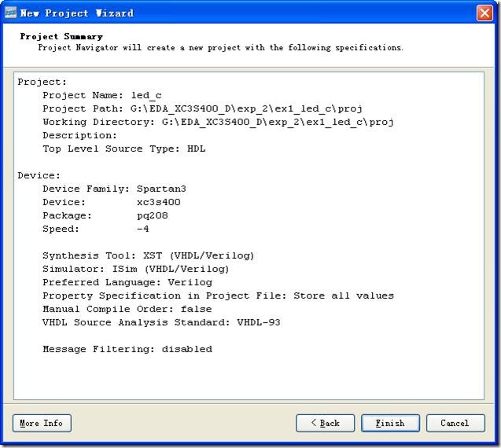501x448 pixels.
Task: Click the Device xc3s400 line
Action: (x=111, y=202)
